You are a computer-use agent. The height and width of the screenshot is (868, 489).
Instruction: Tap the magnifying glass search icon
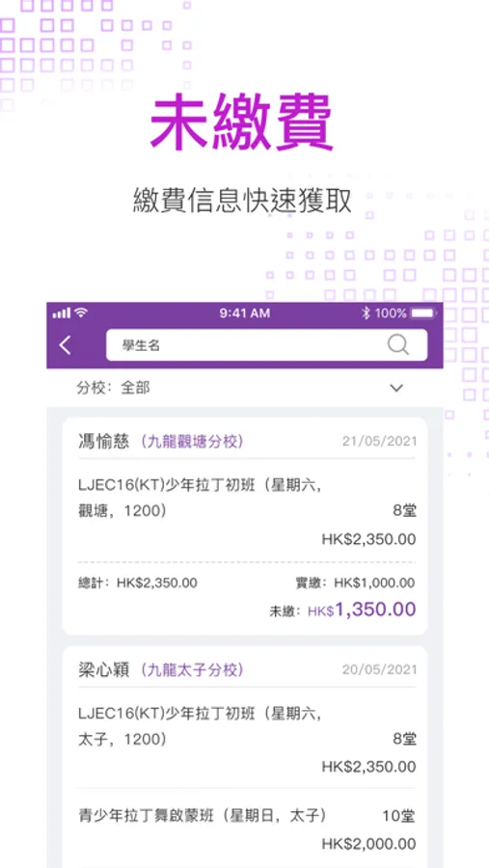click(397, 344)
